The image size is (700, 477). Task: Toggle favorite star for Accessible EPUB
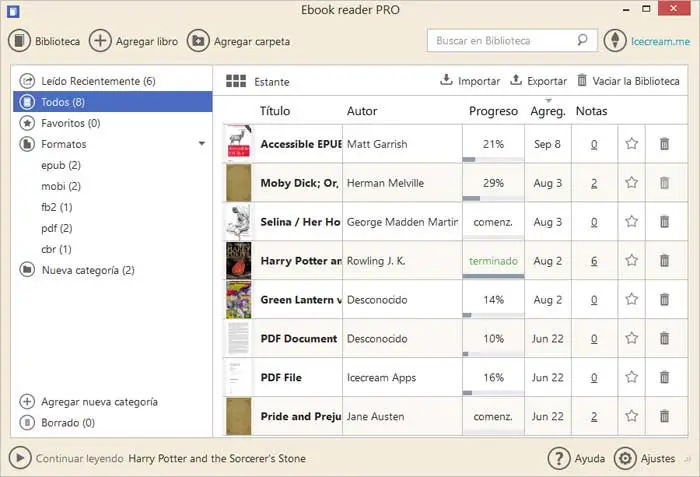pos(631,144)
